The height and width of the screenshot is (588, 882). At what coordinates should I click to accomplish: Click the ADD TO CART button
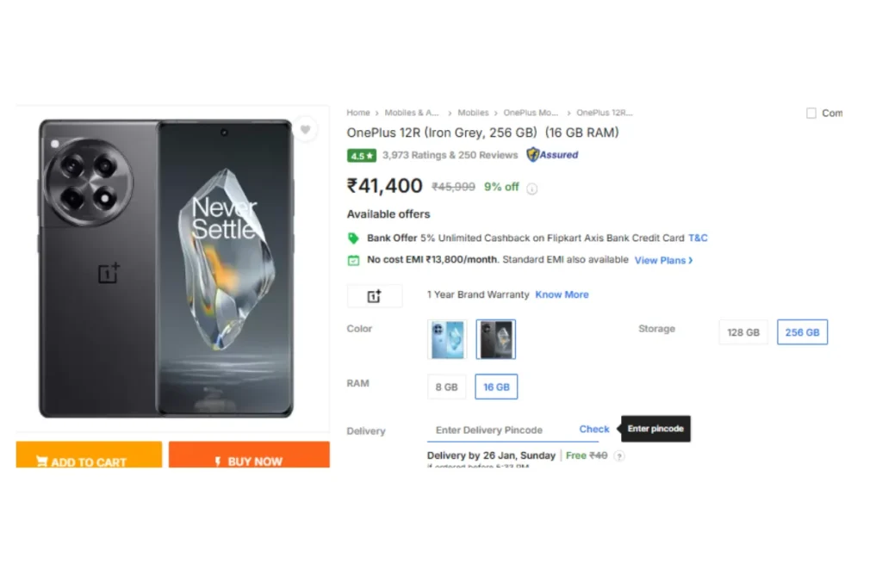click(89, 455)
